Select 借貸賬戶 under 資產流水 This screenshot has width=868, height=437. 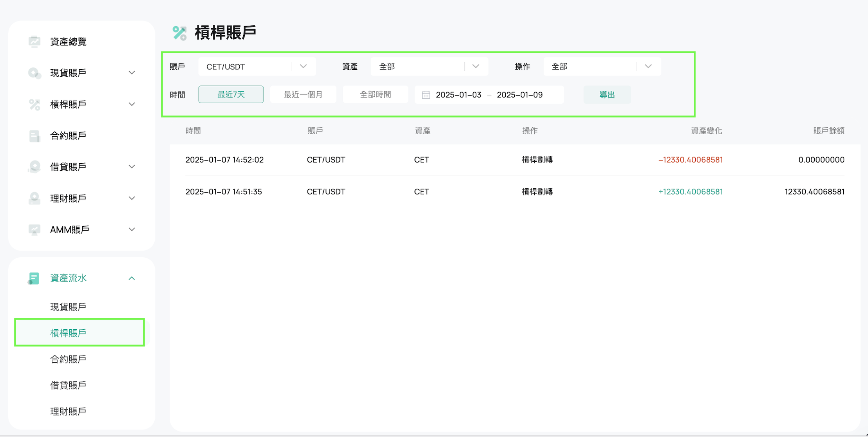click(x=68, y=385)
